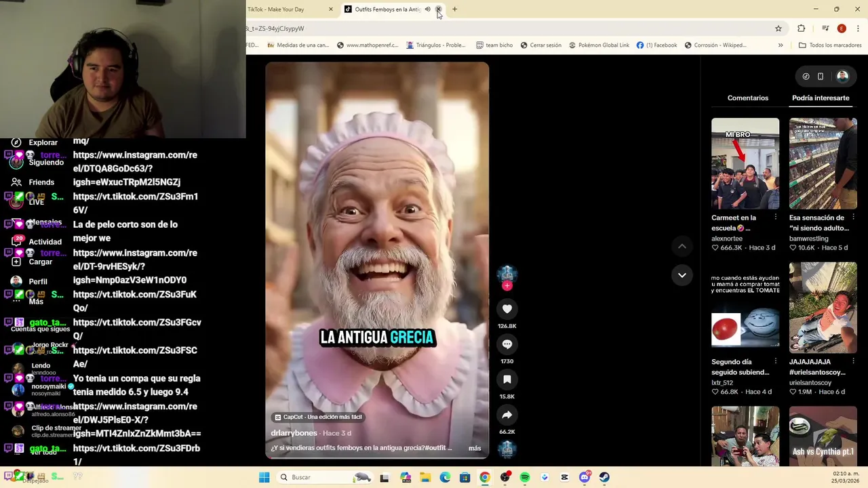Open 'Cerrar sesión' bookmark
Screen dimensions: 868x488
click(x=541, y=45)
